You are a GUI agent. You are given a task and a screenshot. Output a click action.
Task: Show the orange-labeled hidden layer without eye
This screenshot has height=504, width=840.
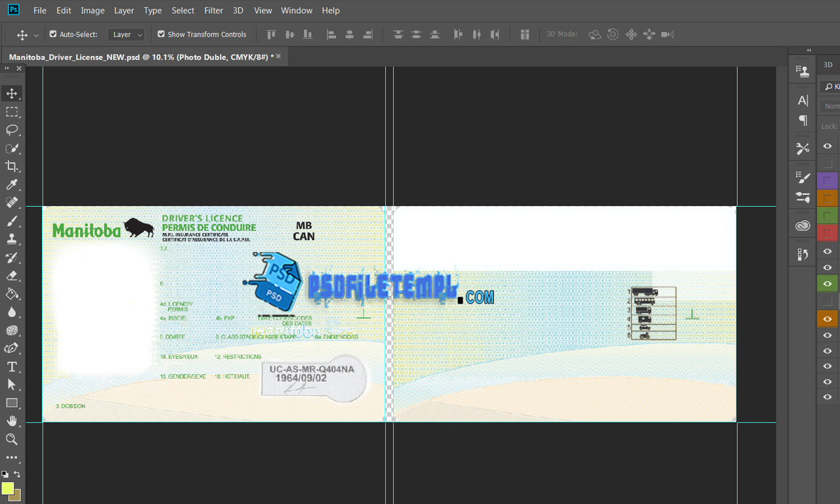pyautogui.click(x=828, y=198)
